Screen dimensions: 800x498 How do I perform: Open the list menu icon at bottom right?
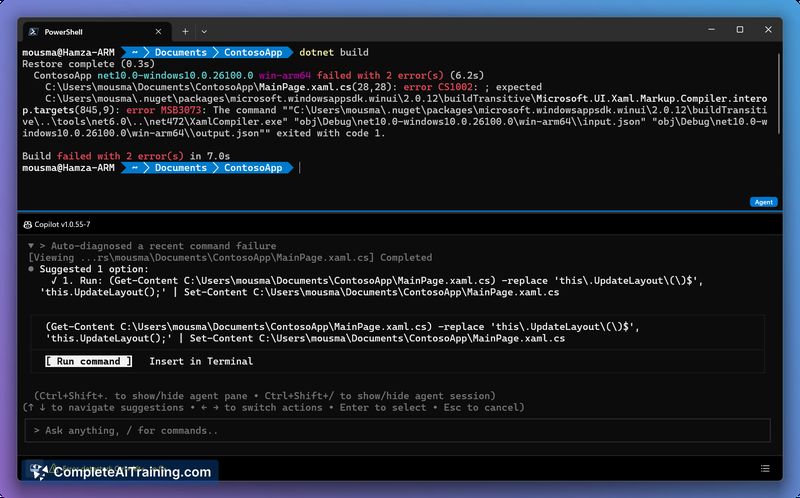pos(765,468)
